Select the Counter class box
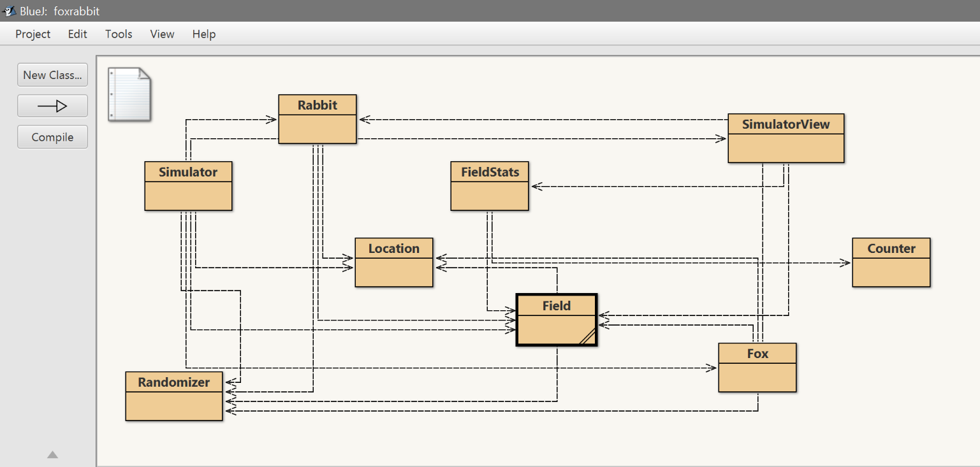 click(891, 262)
